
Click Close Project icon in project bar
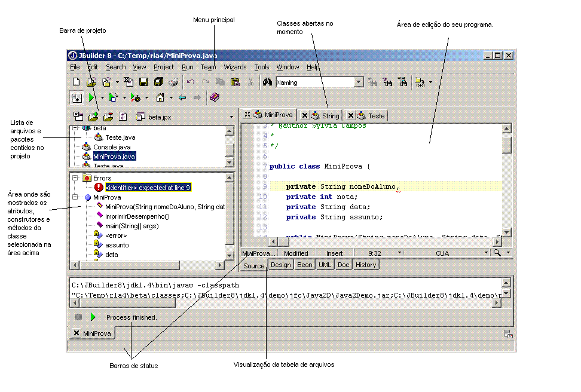[x=78, y=117]
